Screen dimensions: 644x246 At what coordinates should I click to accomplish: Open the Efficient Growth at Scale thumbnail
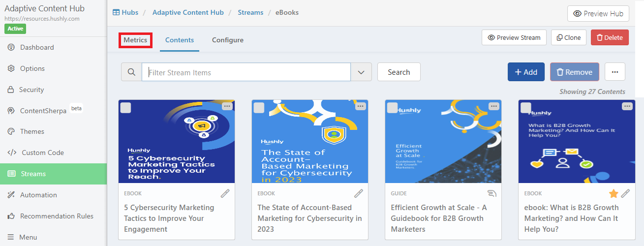(x=443, y=142)
